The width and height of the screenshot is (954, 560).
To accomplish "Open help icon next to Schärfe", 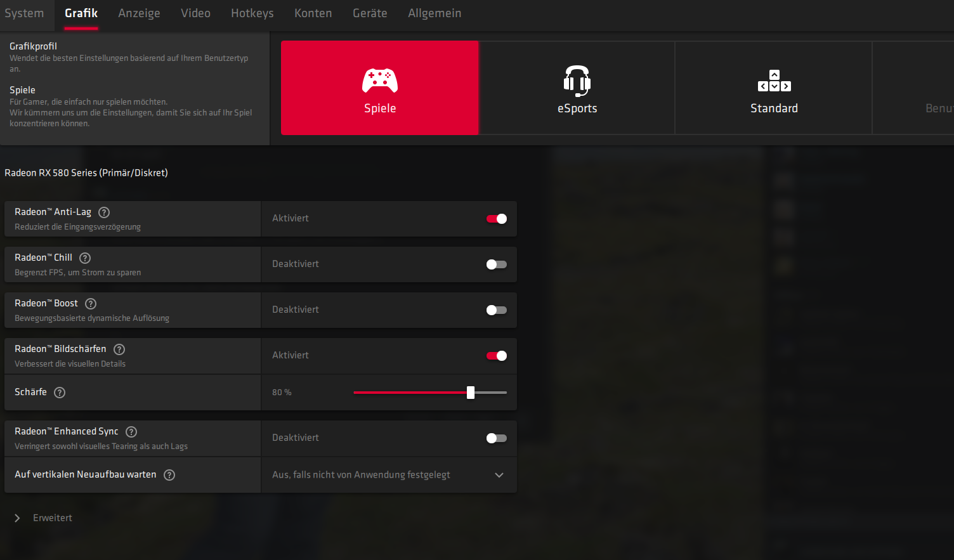I will coord(60,393).
